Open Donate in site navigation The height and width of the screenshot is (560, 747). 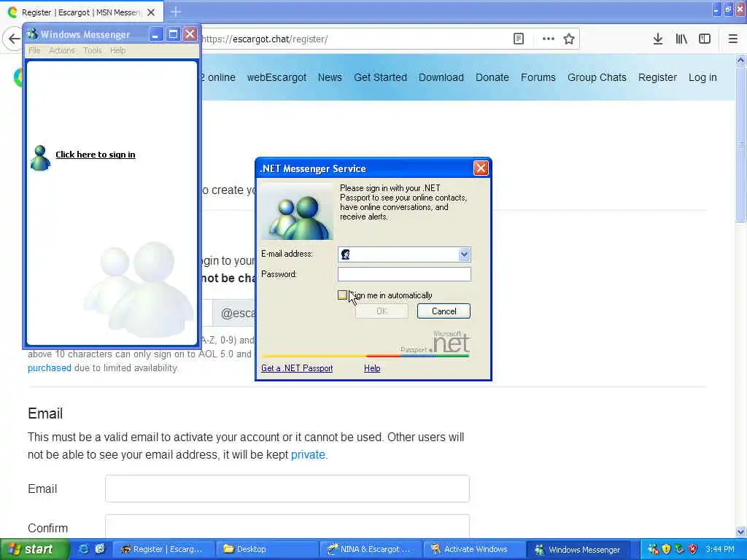(x=492, y=77)
